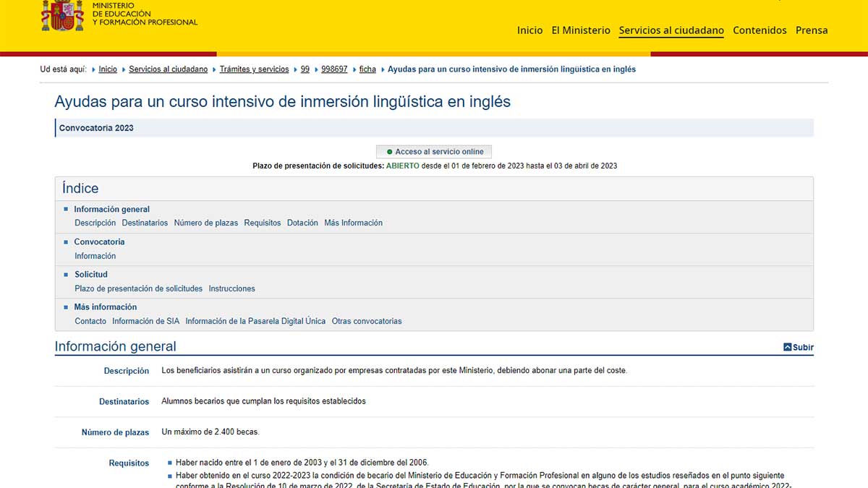Open El Ministerio in top navigation

point(581,30)
